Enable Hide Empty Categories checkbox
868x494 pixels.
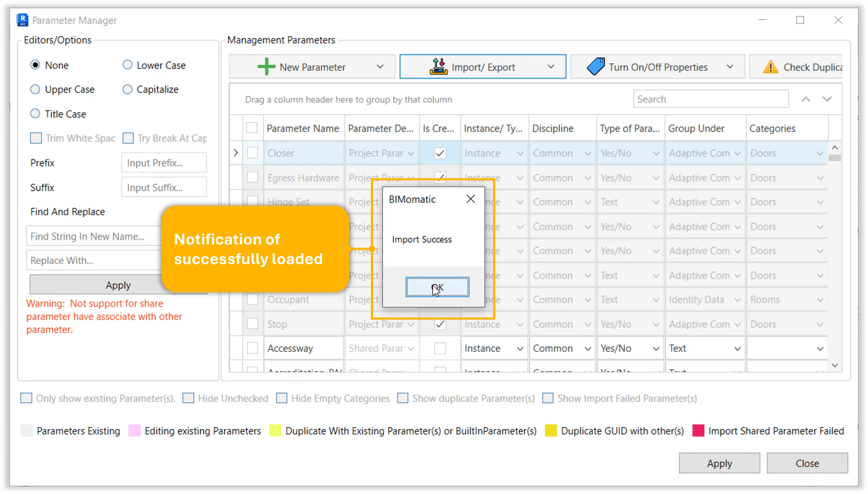(x=282, y=398)
